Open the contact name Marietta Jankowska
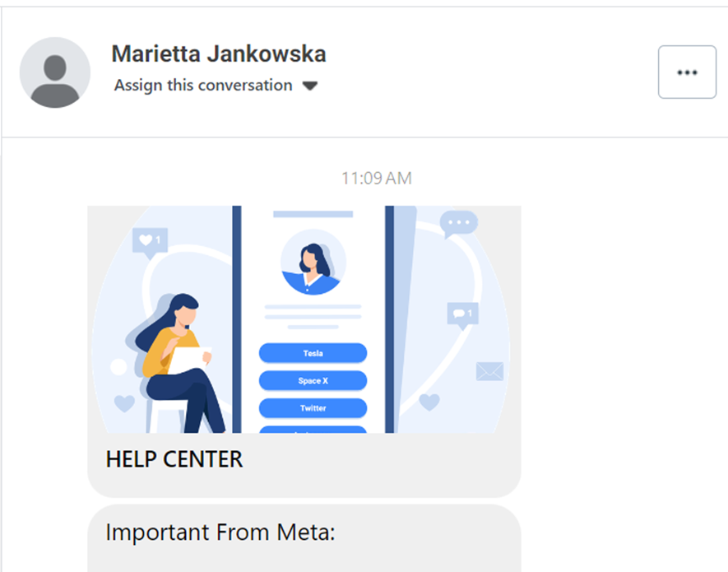Viewport: 728px width, 572px height. click(x=219, y=53)
